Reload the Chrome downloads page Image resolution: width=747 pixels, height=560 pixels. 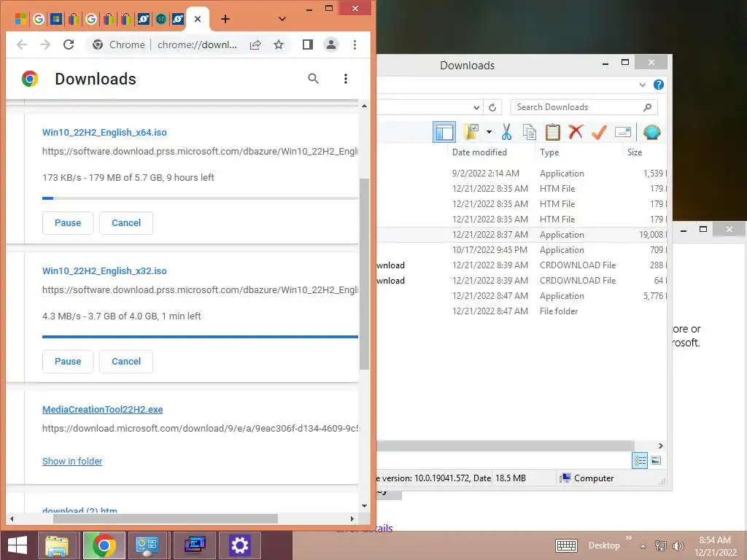click(69, 44)
